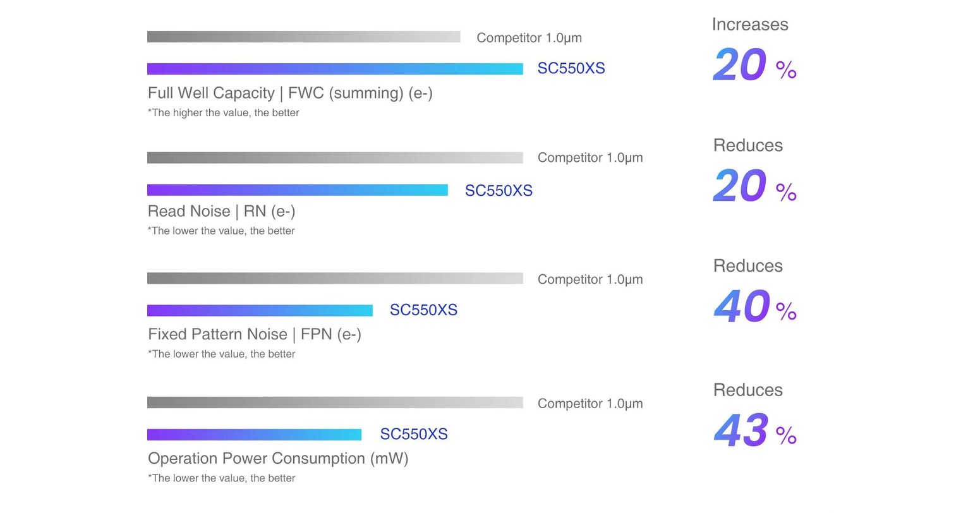The height and width of the screenshot is (513, 980).
Task: Click the "Increases" heading text
Action: tap(749, 25)
